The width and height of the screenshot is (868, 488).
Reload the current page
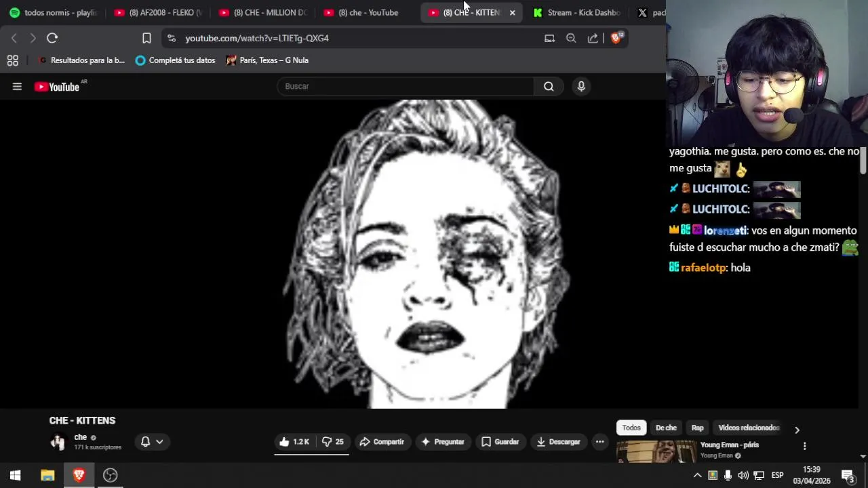[x=52, y=38]
